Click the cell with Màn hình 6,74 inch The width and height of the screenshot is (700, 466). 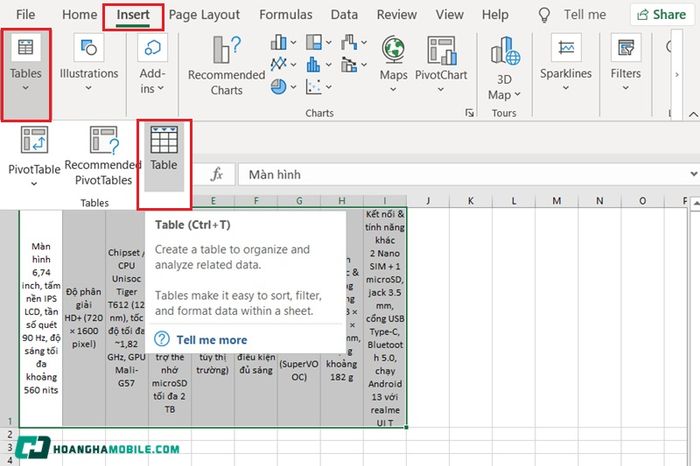click(41, 318)
